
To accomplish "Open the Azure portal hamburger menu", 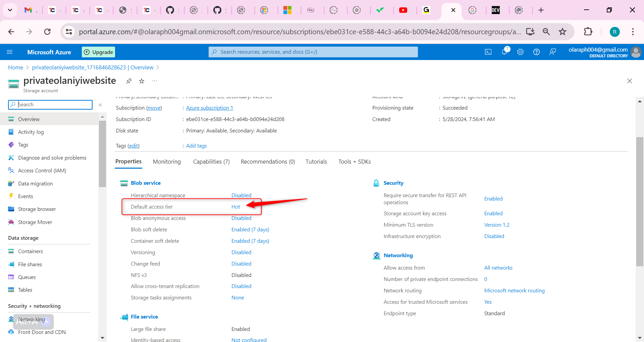I will [10, 52].
